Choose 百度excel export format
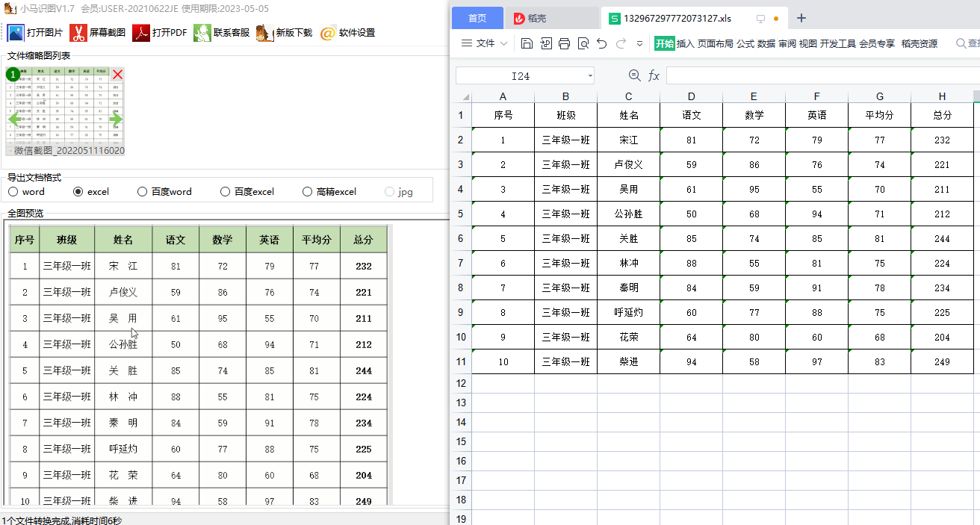980x525 pixels. [x=247, y=192]
